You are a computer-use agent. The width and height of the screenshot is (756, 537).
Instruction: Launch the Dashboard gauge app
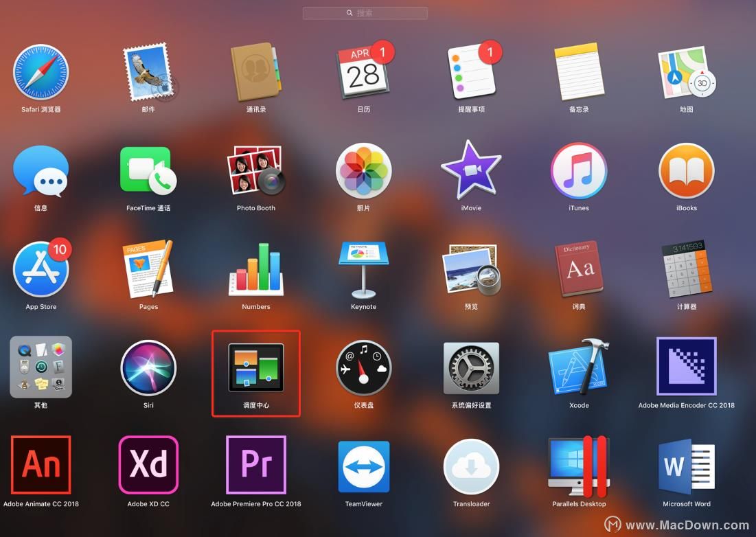pos(363,368)
